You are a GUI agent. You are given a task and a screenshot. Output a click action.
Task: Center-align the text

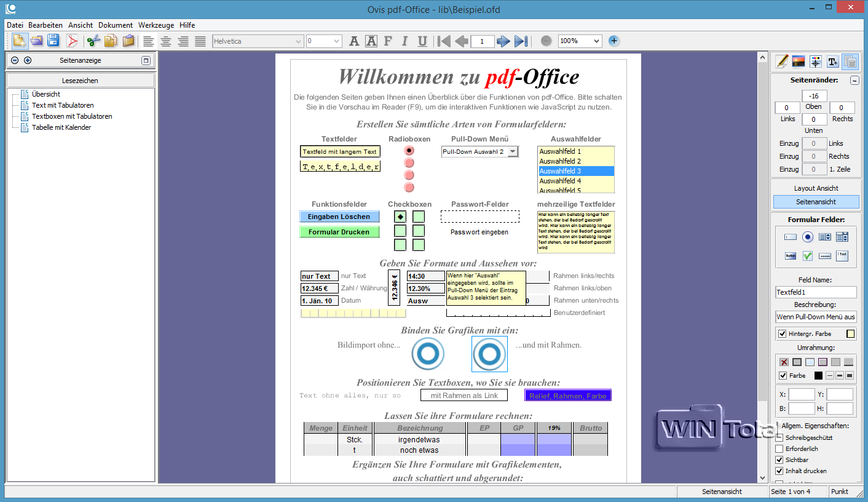pos(166,41)
